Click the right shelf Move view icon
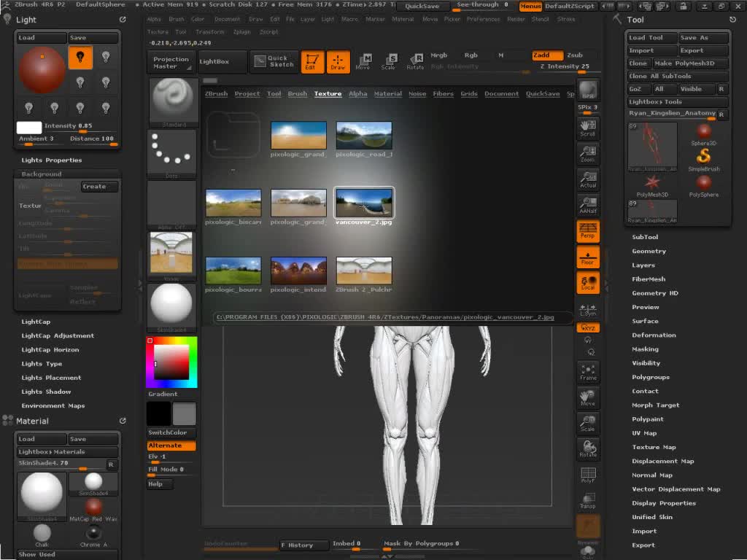This screenshot has width=747, height=560. point(588,398)
